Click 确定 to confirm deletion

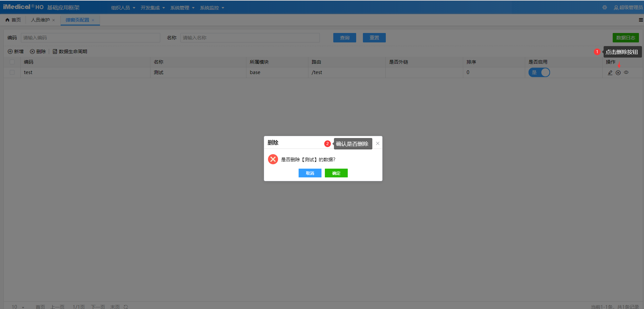click(x=336, y=173)
